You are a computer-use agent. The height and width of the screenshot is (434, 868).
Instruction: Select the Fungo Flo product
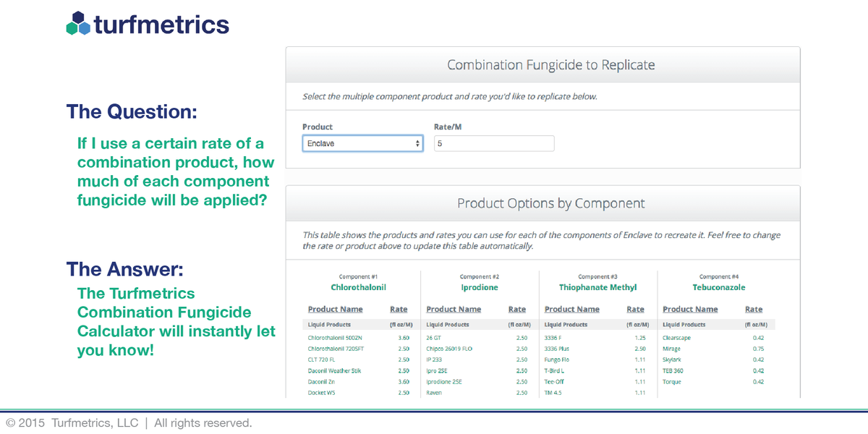coord(557,359)
